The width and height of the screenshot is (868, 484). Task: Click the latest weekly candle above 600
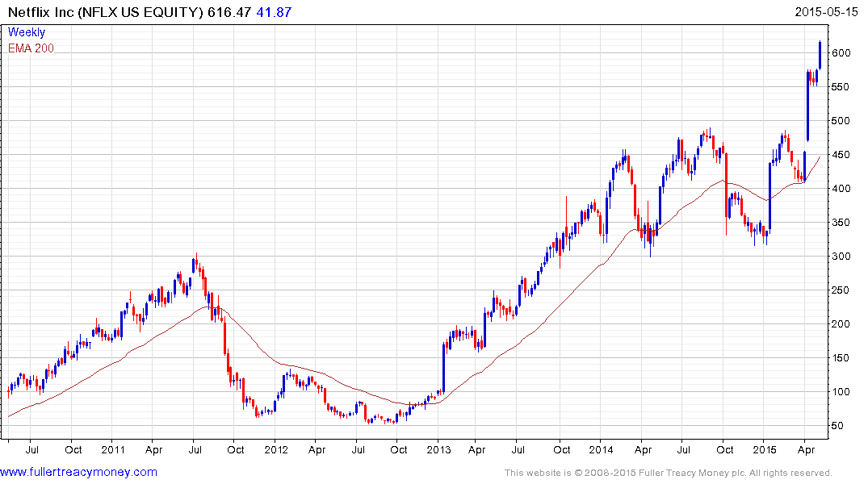click(x=820, y=55)
